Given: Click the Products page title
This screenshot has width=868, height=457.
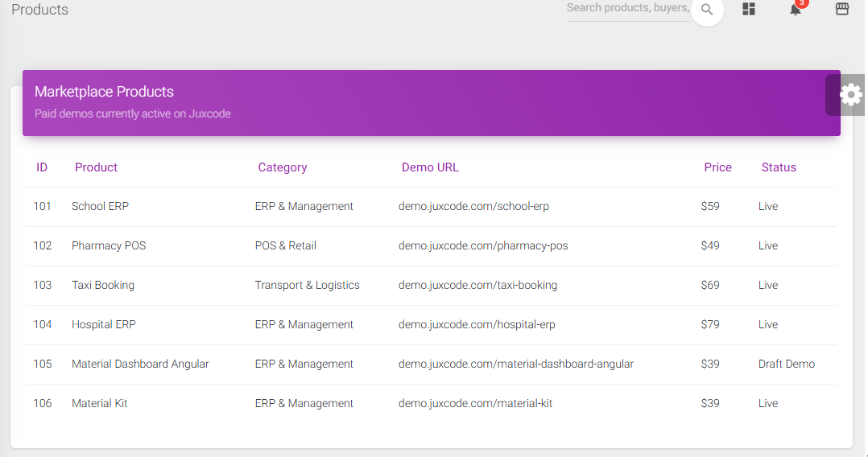Looking at the screenshot, I should [40, 10].
